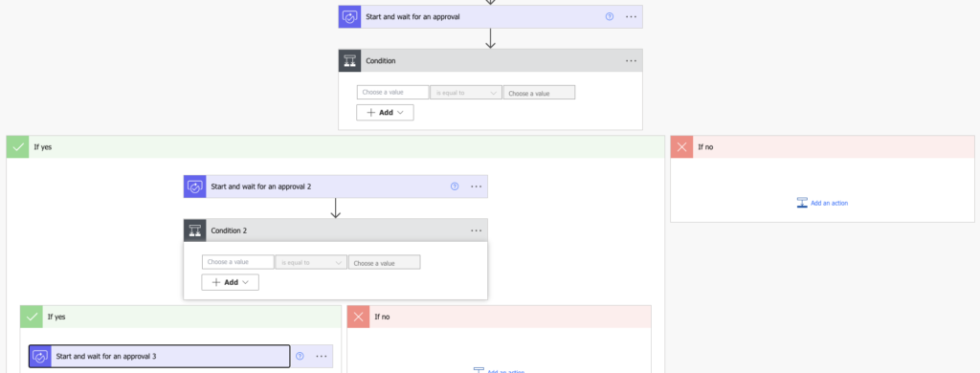Open help for Start and wait for an approval

610,17
